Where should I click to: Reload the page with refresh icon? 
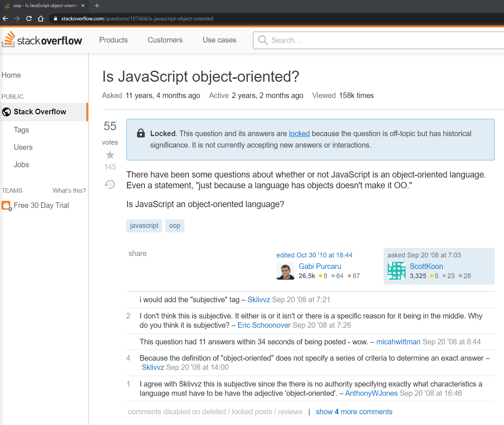click(x=29, y=18)
